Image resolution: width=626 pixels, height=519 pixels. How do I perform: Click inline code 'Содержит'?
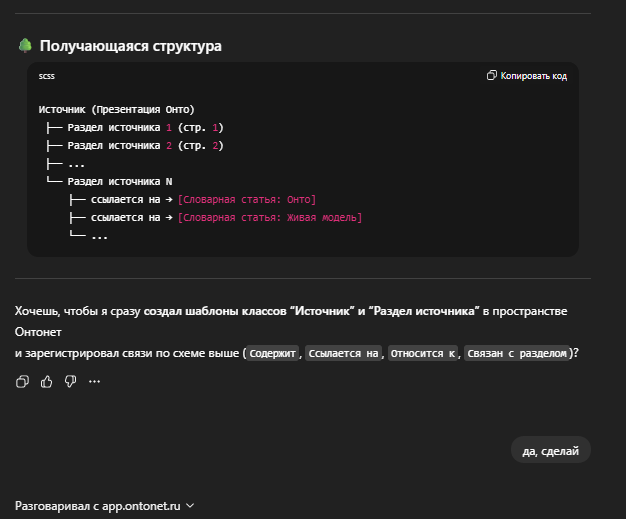[273, 353]
